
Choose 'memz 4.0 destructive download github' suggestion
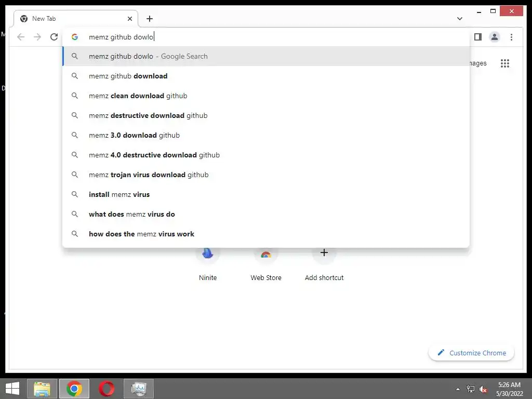coord(266,155)
